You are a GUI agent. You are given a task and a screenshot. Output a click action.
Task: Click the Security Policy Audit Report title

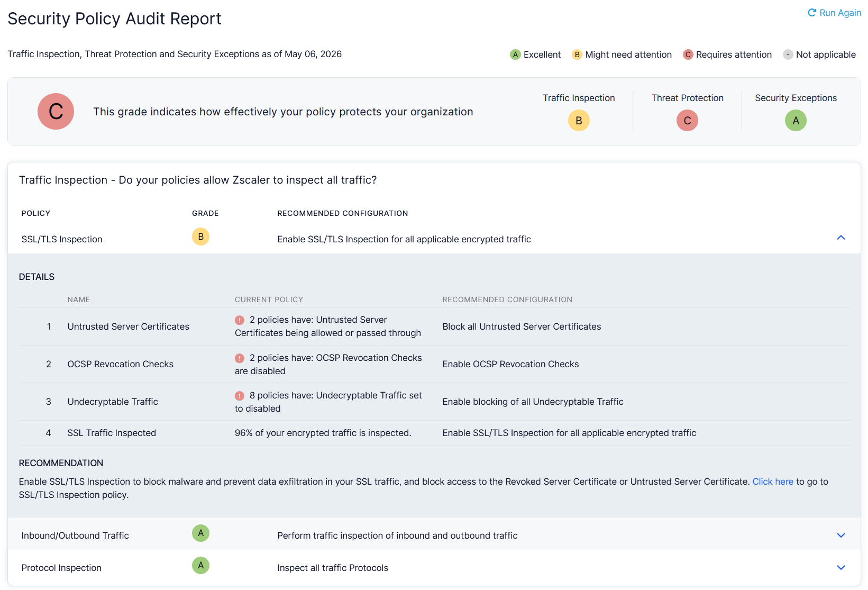[x=114, y=19]
